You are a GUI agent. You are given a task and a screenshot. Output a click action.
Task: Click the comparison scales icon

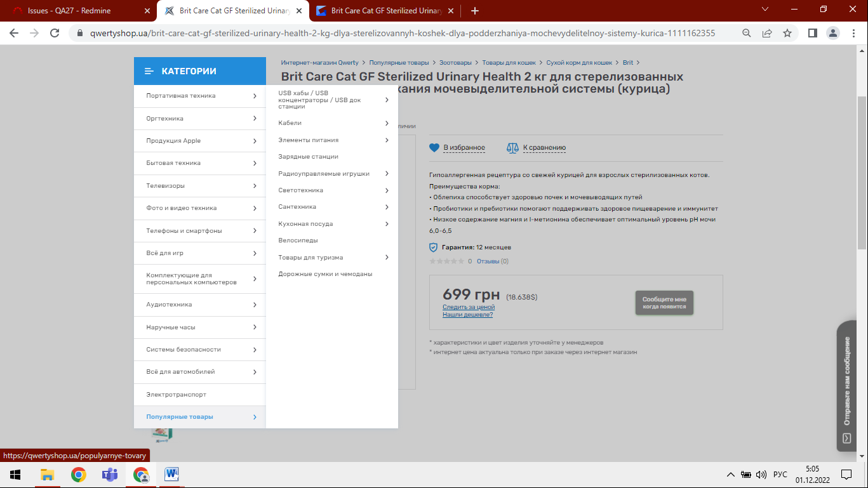pos(512,148)
